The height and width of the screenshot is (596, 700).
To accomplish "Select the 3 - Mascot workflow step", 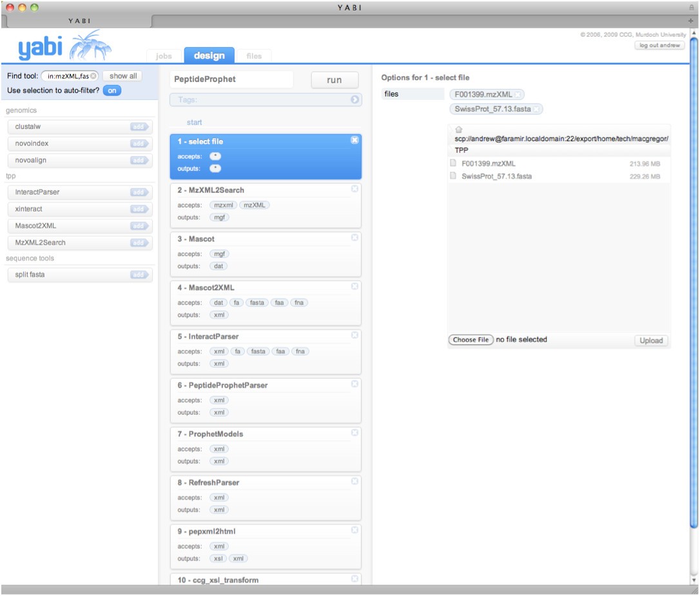I will click(266, 254).
